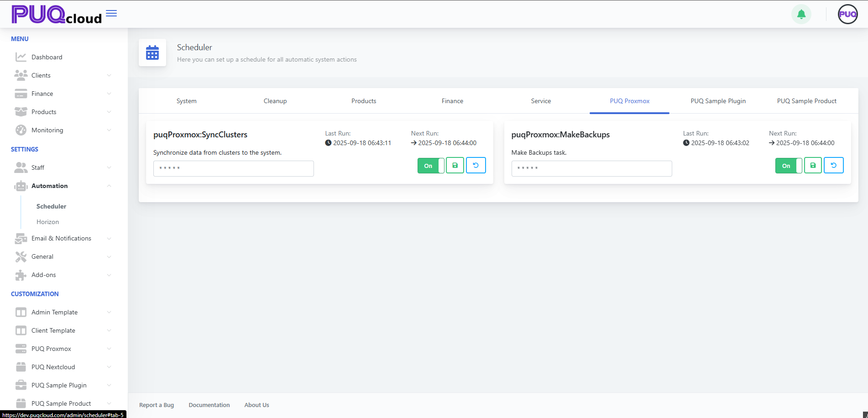
Task: Toggle the sidebar hamburger menu
Action: (x=111, y=13)
